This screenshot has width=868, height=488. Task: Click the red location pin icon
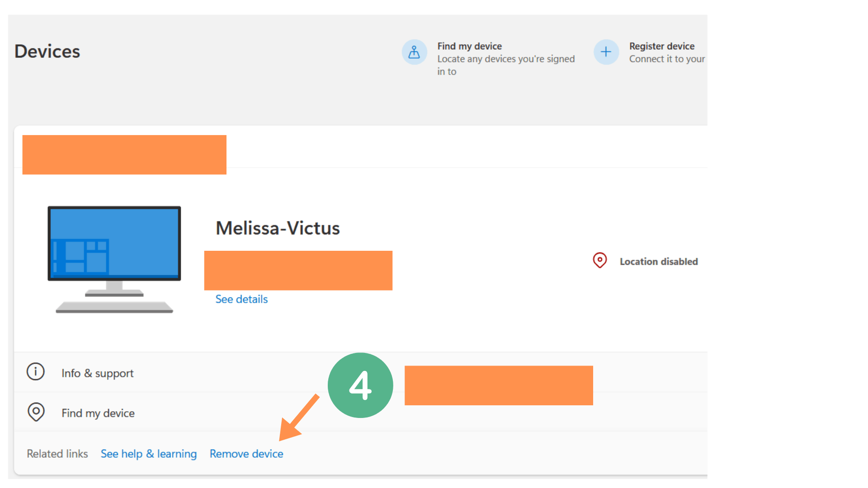click(600, 260)
